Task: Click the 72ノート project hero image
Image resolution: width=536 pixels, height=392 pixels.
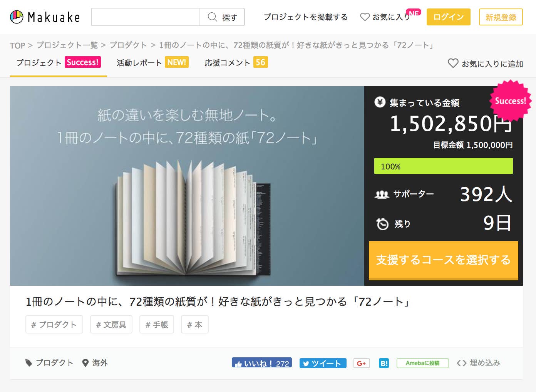Action: (x=187, y=186)
